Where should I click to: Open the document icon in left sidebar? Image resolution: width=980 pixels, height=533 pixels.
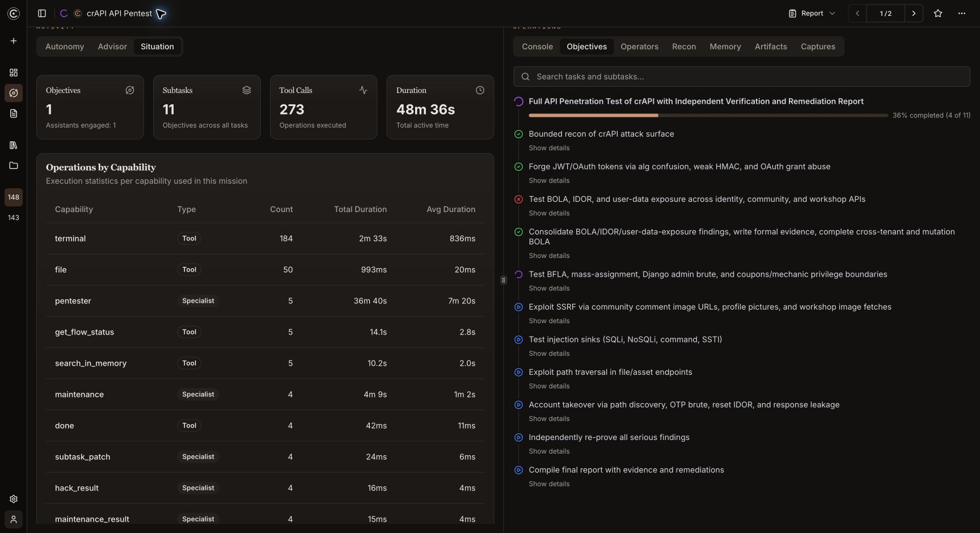[x=14, y=113]
